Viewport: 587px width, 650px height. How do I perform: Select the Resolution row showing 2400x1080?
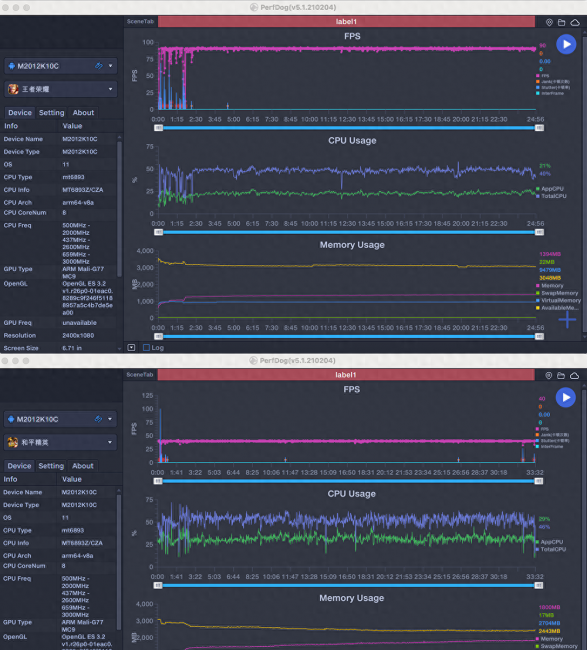click(x=58, y=335)
